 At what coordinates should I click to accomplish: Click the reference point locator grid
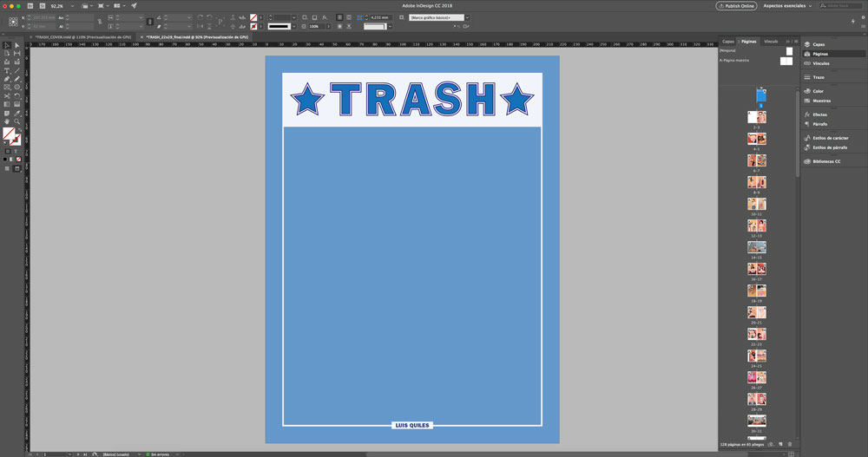[13, 22]
